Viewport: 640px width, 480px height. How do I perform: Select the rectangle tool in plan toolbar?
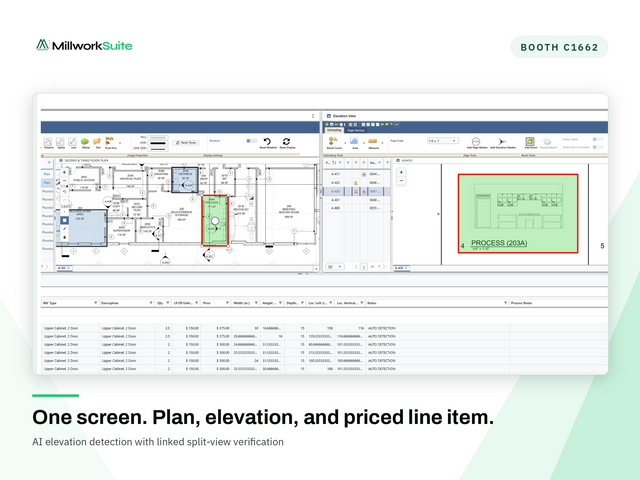click(x=64, y=220)
